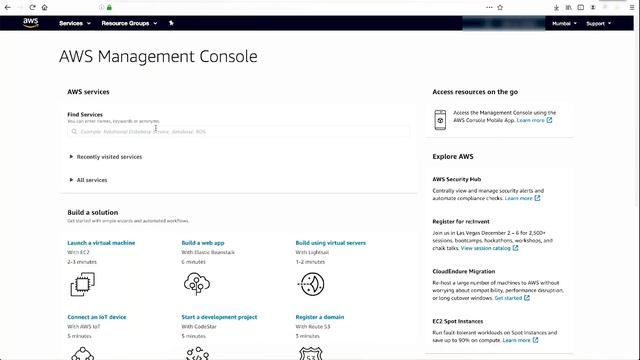This screenshot has height=360, width=640.
Task: Click the Lightsail compass icon
Action: pyautogui.click(x=311, y=284)
